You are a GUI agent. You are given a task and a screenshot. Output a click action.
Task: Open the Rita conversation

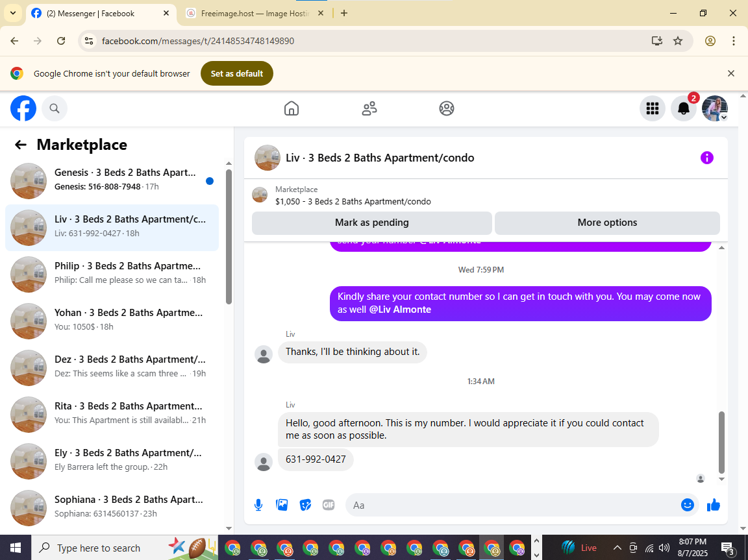pos(112,415)
